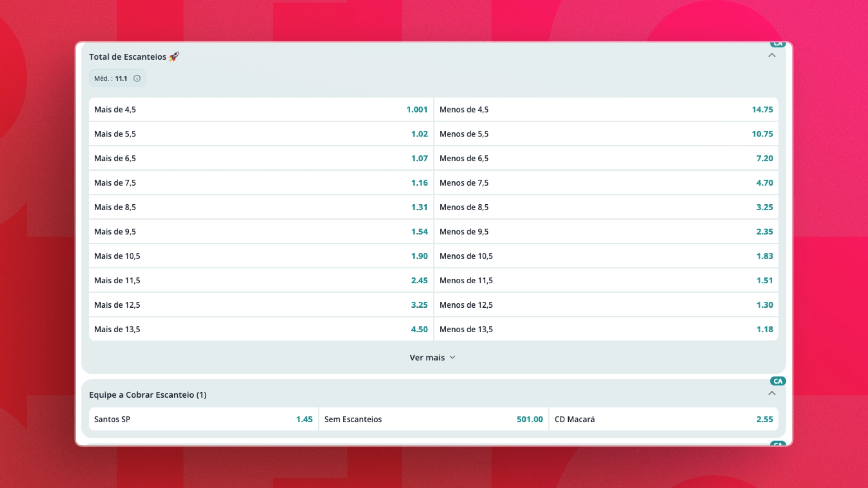Select Menos de 13,5 odds 1.18
This screenshot has height=488, width=868.
coord(606,329)
